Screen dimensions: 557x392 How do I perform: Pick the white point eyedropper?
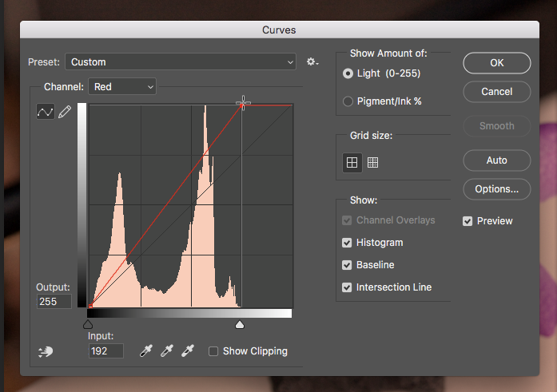click(x=188, y=351)
